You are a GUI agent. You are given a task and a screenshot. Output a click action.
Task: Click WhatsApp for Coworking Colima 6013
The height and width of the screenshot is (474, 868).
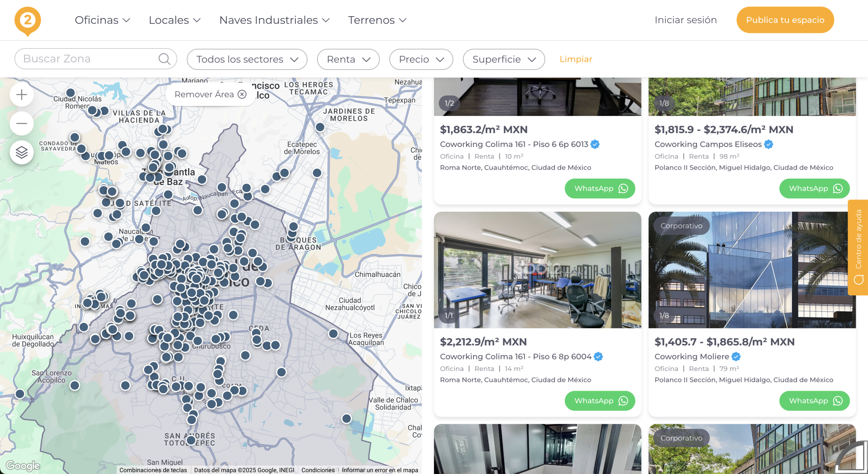600,189
